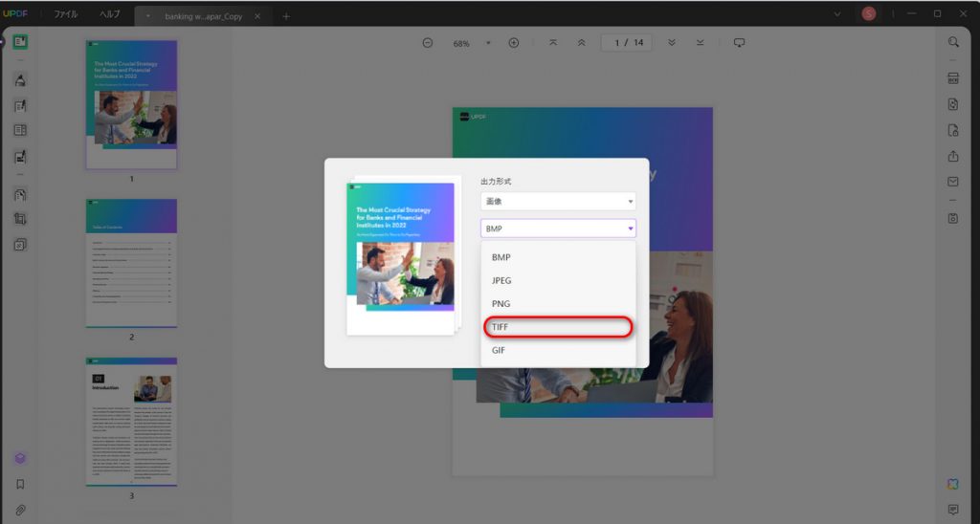
Task: Open the ヘルプ menu
Action: (x=109, y=14)
